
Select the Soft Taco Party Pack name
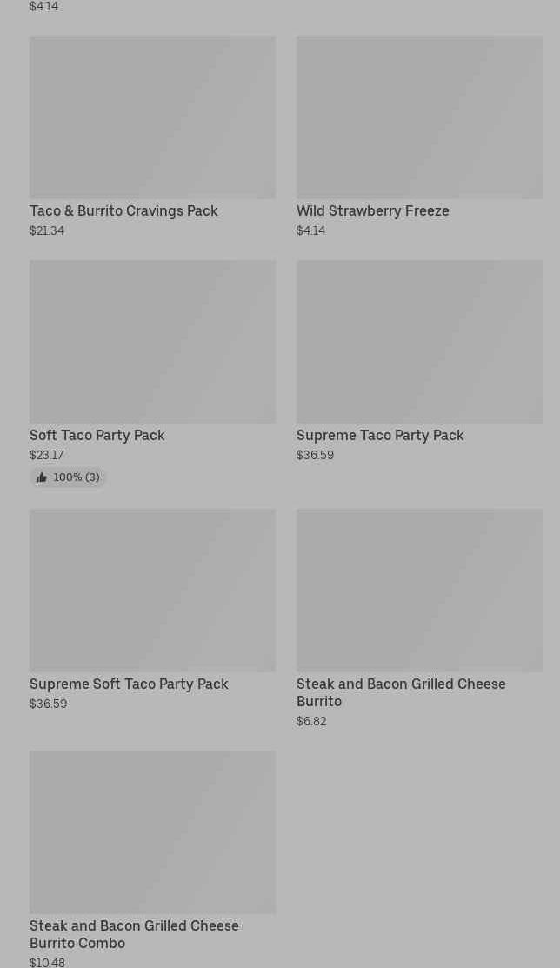coord(97,436)
